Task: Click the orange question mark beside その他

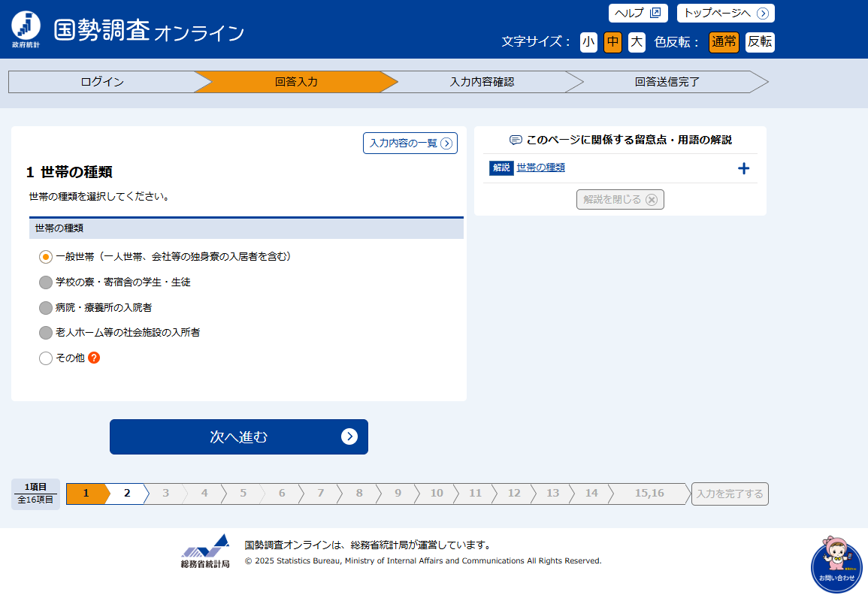Action: (x=94, y=358)
